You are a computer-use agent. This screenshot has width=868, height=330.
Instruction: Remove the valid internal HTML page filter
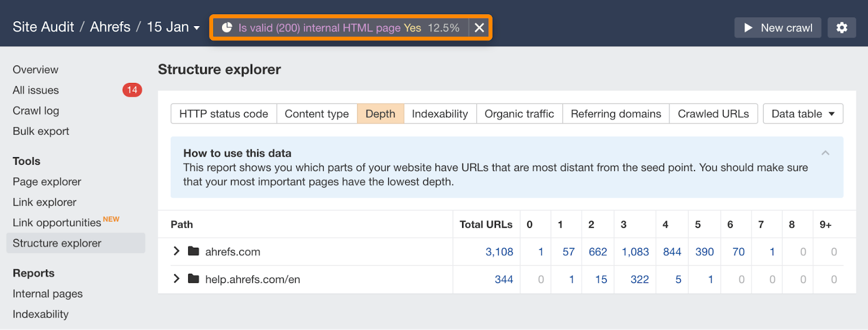[x=479, y=28]
